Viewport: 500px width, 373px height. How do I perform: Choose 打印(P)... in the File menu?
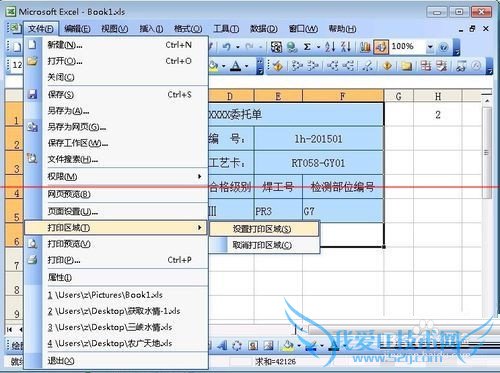116,260
